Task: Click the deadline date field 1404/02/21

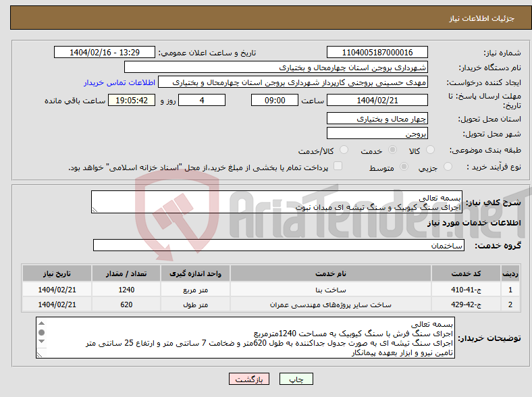Action: pyautogui.click(x=377, y=100)
